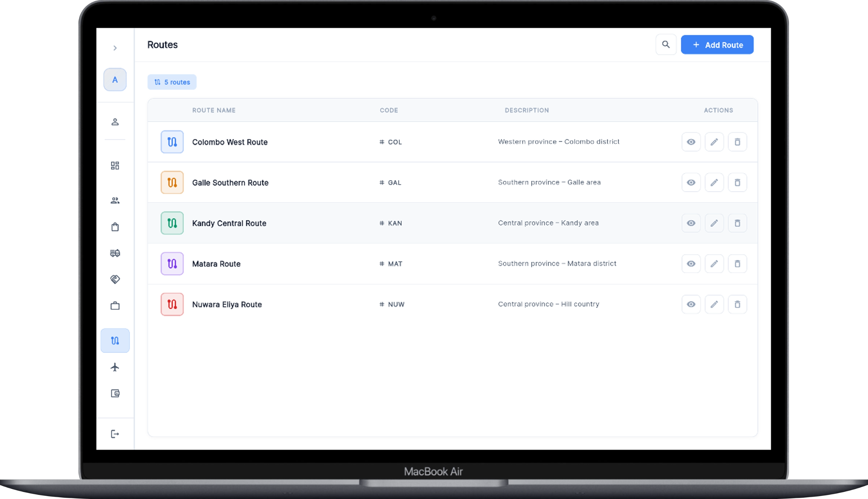View the Matara Route details
Screen dimensions: 868x499
click(x=691, y=264)
